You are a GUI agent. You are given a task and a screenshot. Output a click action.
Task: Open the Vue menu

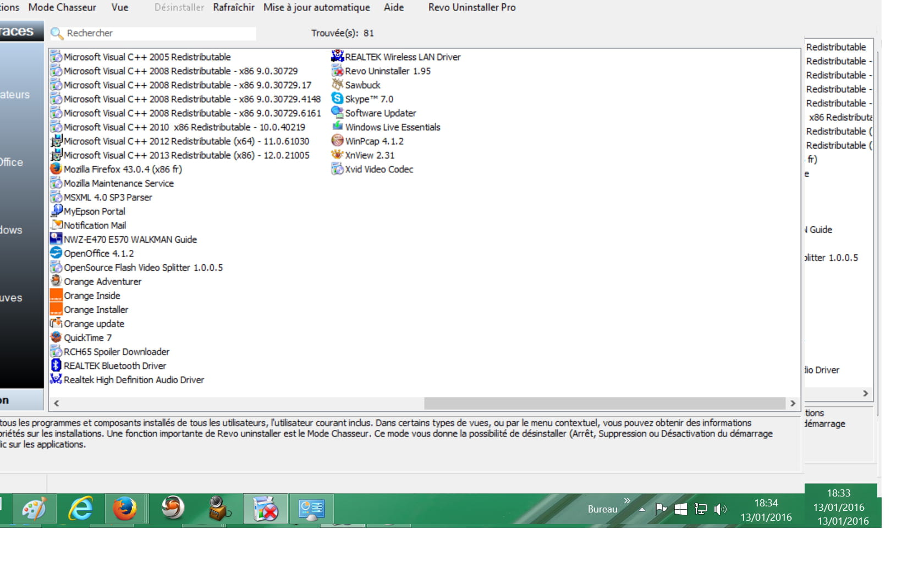(120, 7)
